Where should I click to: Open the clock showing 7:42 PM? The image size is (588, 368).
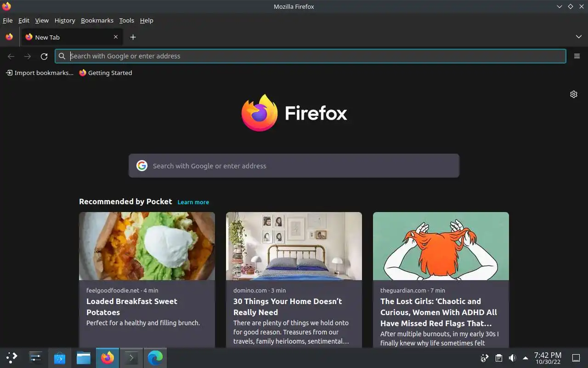tap(548, 358)
